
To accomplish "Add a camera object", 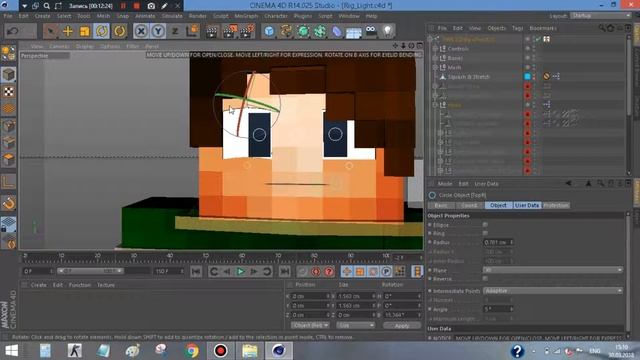I will 371,31.
